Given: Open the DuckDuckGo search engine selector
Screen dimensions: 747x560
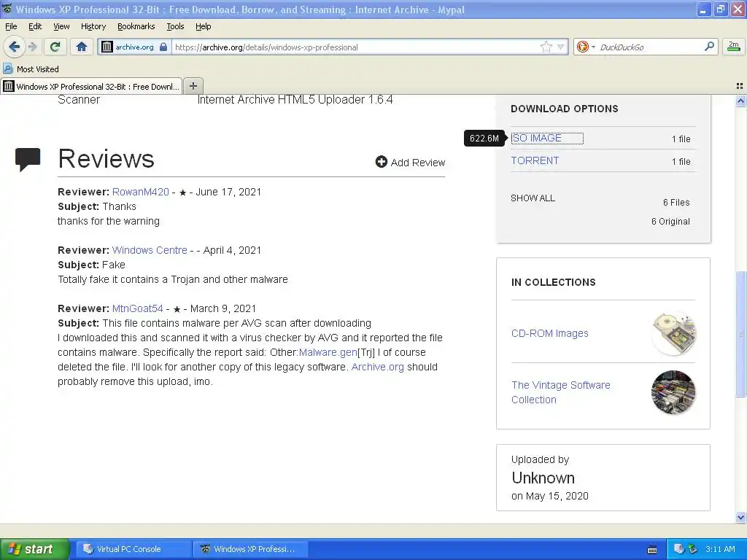Looking at the screenshot, I should coord(586,47).
